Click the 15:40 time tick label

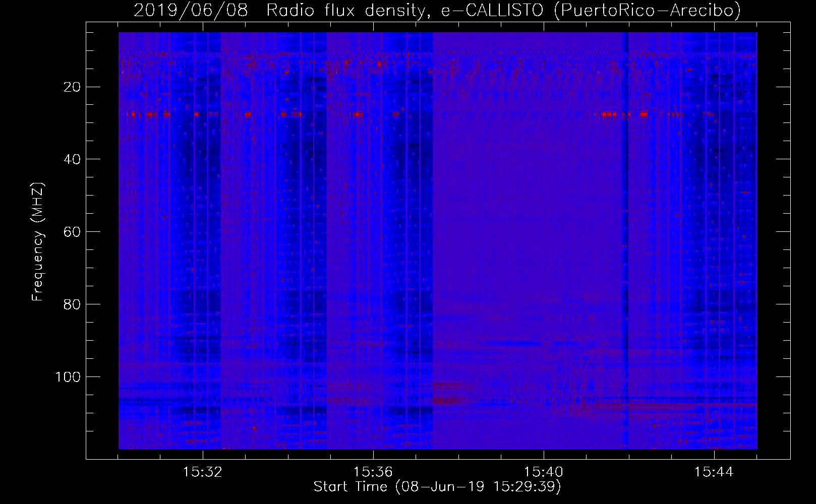tap(544, 472)
